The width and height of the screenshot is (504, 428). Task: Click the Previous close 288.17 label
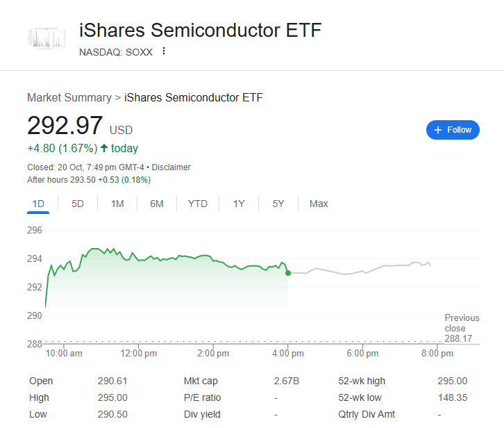point(462,328)
